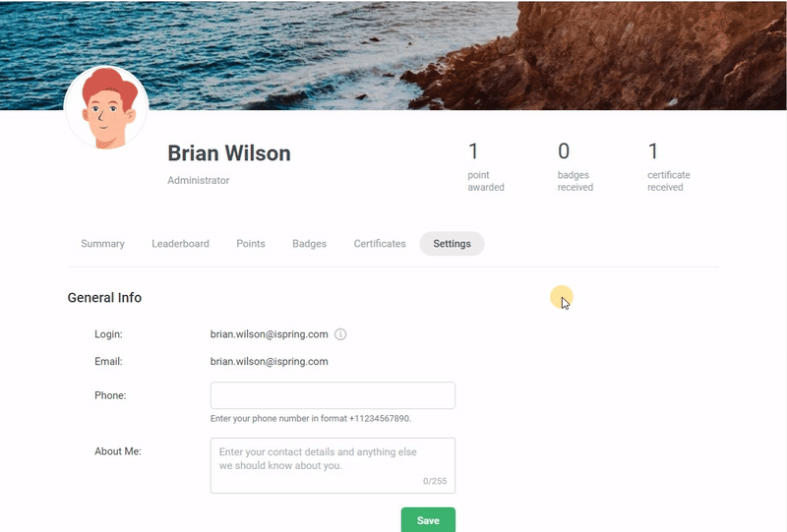
Task: Click inside the About Me text area
Action: 333,466
